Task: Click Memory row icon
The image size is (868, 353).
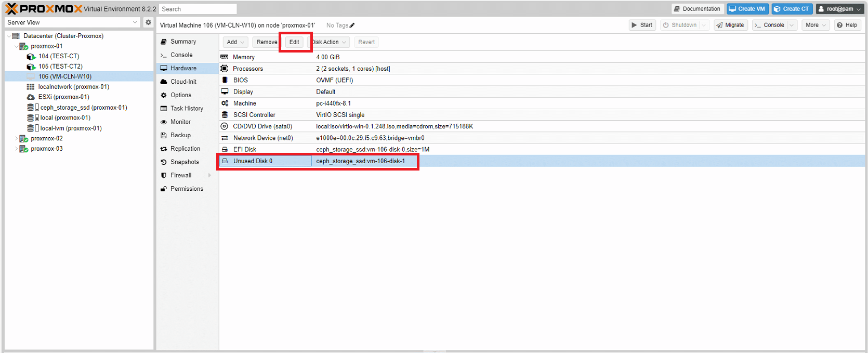Action: pos(225,57)
